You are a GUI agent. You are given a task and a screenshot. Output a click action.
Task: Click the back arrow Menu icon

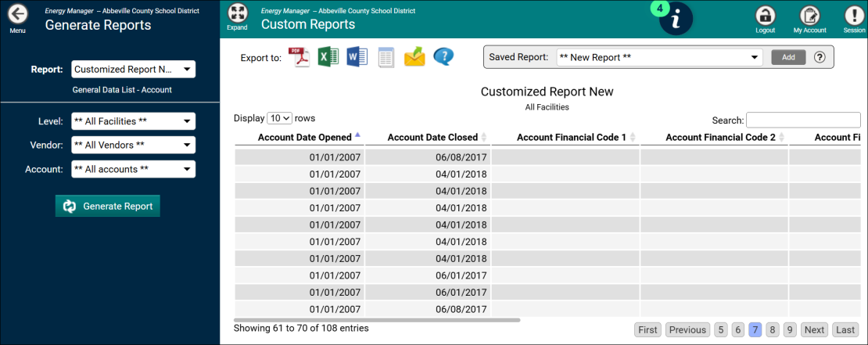(x=16, y=14)
